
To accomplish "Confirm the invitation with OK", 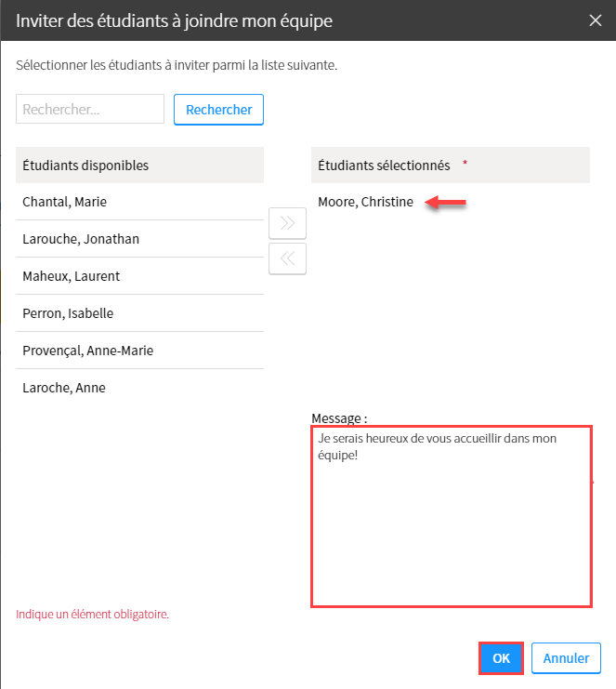I will tap(501, 658).
